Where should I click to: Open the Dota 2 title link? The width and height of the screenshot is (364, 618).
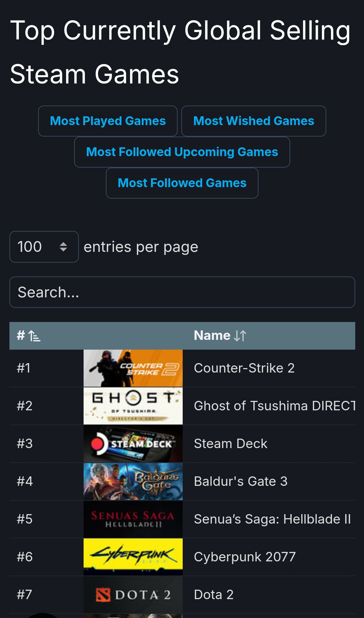pos(214,595)
